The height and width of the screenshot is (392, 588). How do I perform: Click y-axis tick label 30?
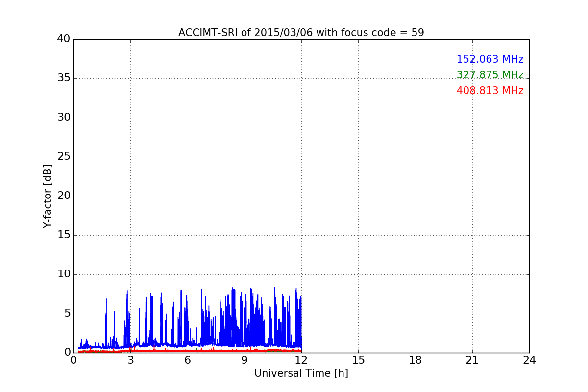pyautogui.click(x=64, y=118)
